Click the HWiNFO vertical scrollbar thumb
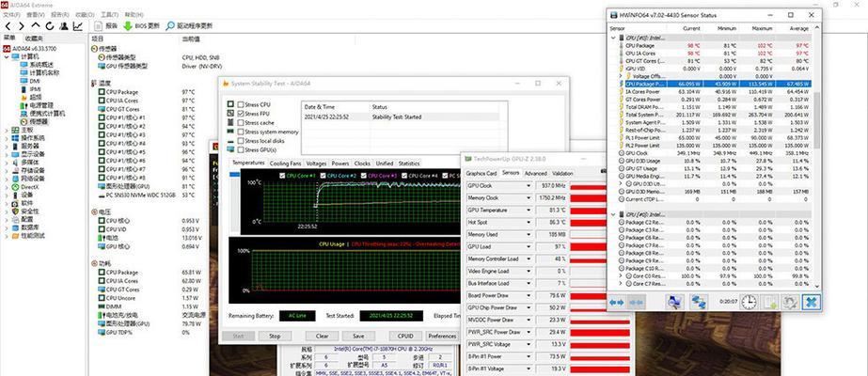The image size is (868, 376). coord(817,120)
